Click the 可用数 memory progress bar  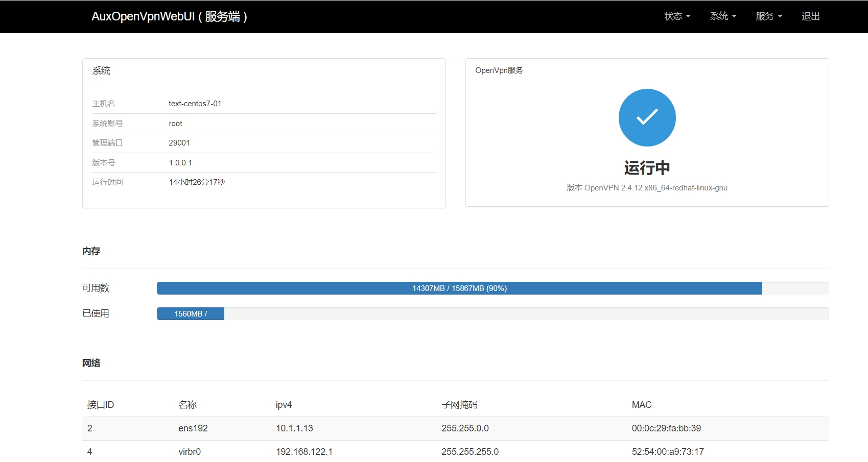459,288
